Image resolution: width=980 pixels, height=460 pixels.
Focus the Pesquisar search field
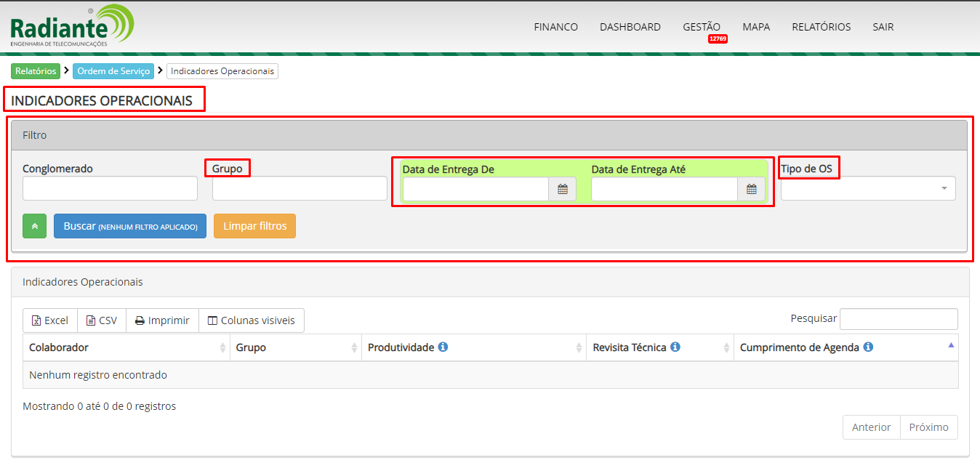[898, 319]
